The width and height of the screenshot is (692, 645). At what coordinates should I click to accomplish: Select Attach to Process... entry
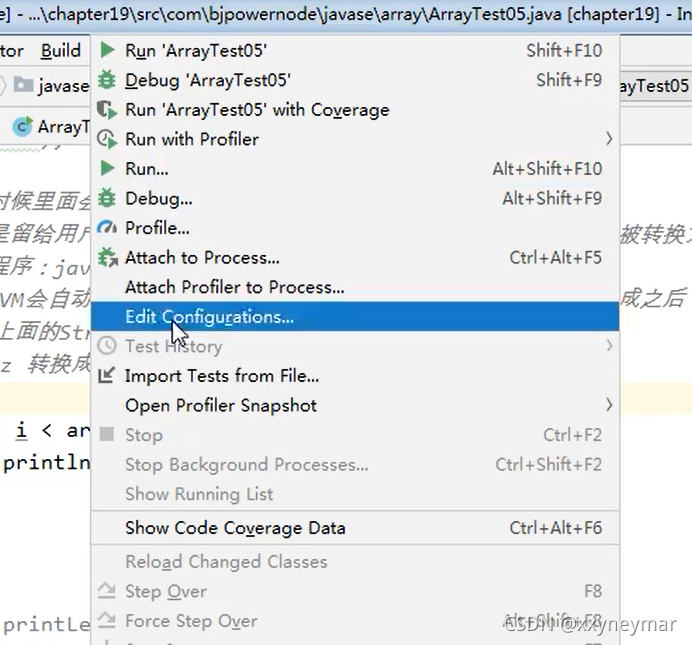click(355, 257)
